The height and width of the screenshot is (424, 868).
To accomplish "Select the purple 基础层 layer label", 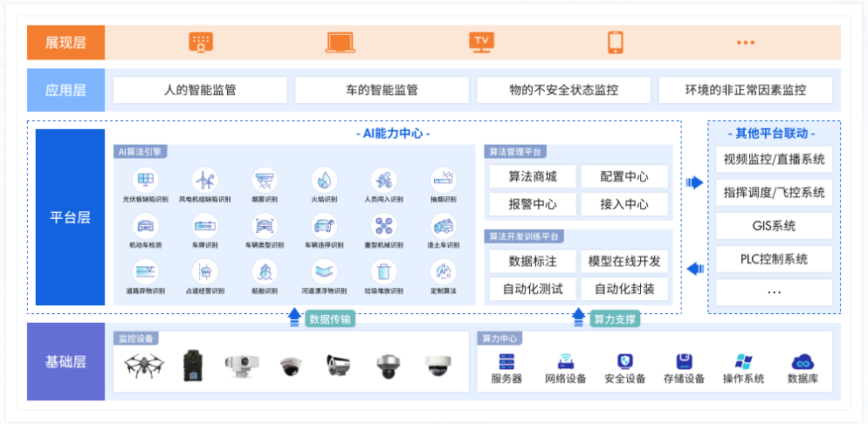I will click(65, 362).
